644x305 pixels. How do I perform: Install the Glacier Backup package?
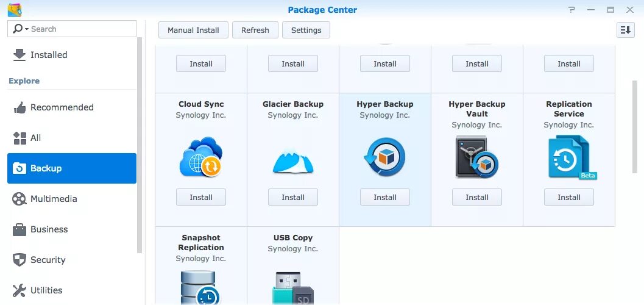(293, 197)
